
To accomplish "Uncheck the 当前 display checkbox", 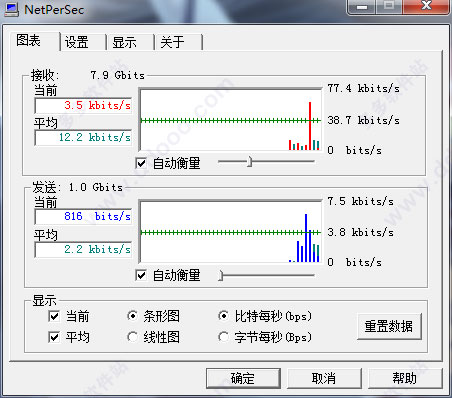I will [54, 316].
